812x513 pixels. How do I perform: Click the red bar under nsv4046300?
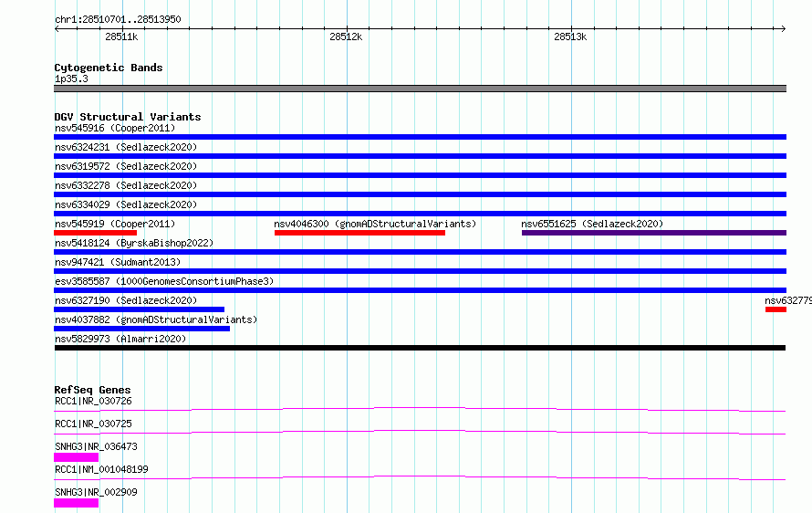pyautogui.click(x=359, y=233)
